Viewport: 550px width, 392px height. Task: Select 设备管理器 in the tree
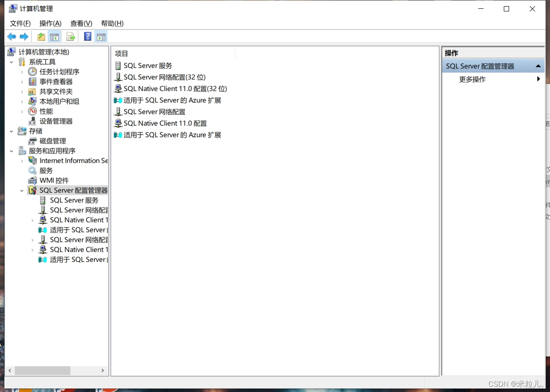[x=56, y=121]
